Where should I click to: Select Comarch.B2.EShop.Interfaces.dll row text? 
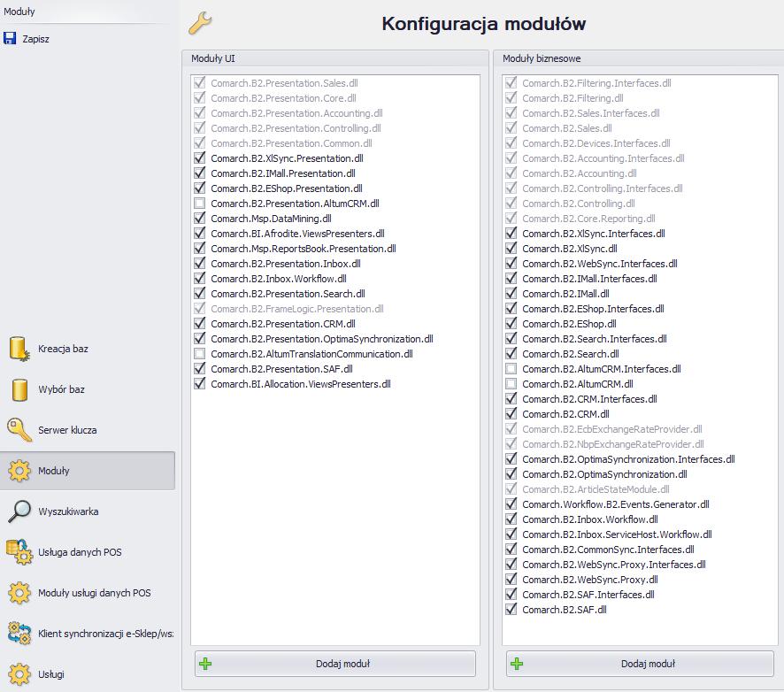(x=593, y=309)
